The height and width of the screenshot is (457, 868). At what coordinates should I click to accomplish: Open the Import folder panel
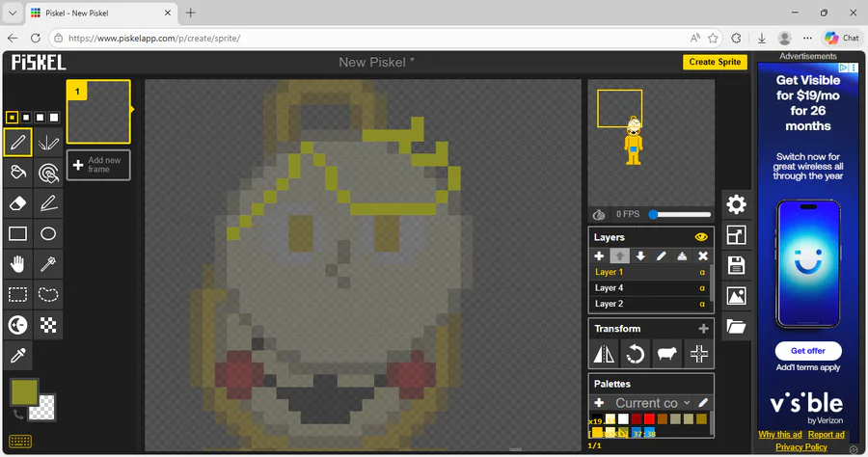click(x=736, y=327)
